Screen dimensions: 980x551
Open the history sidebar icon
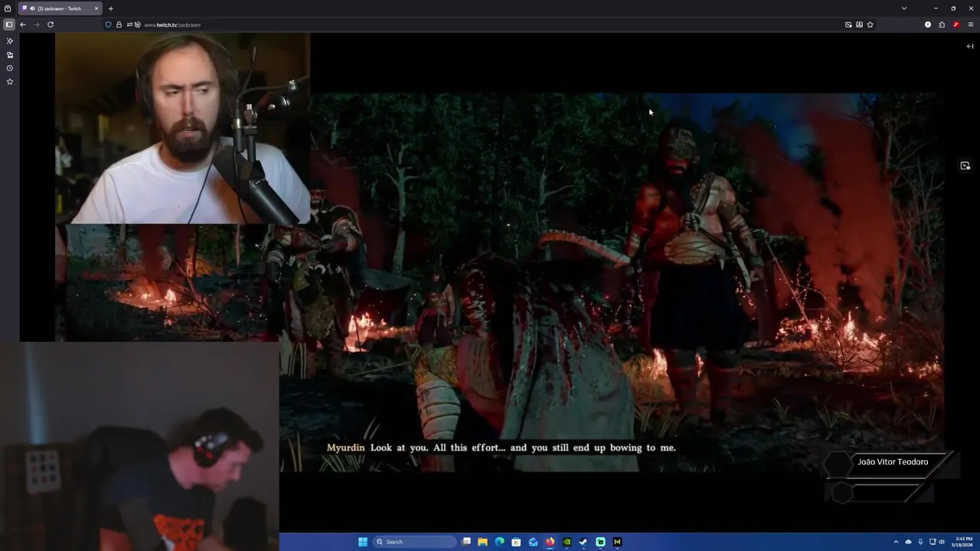coord(10,68)
